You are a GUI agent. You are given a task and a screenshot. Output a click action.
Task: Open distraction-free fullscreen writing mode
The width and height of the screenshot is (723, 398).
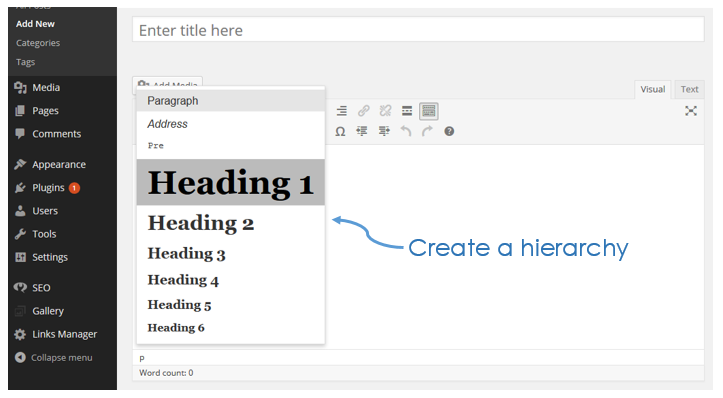pyautogui.click(x=690, y=111)
